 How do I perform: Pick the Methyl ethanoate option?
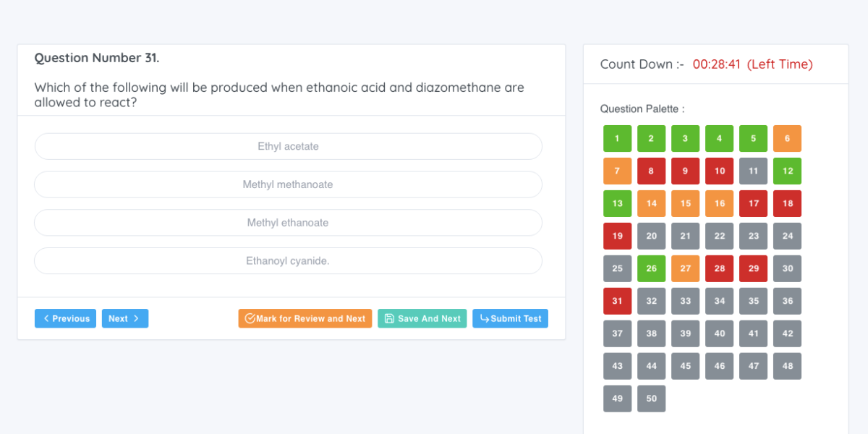click(288, 223)
